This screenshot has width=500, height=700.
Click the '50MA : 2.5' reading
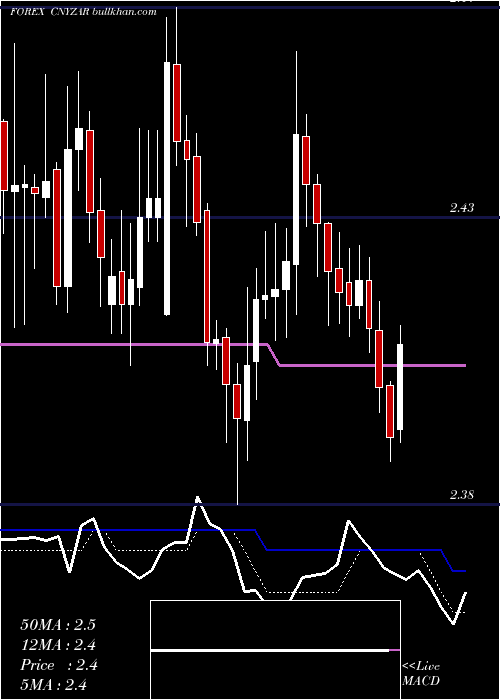[x=58, y=625]
